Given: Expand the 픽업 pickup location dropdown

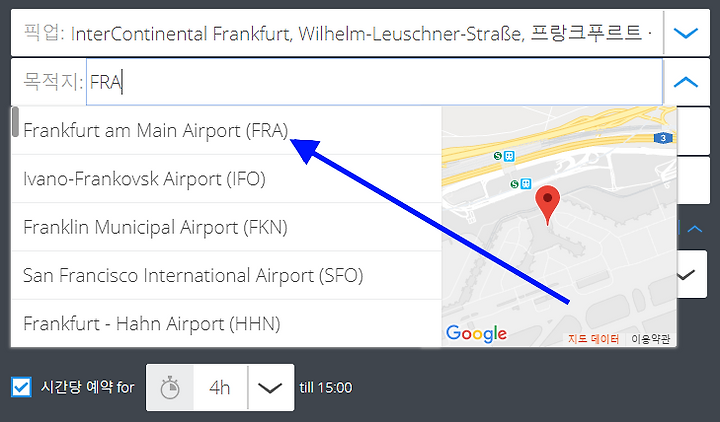Looking at the screenshot, I should (x=686, y=33).
